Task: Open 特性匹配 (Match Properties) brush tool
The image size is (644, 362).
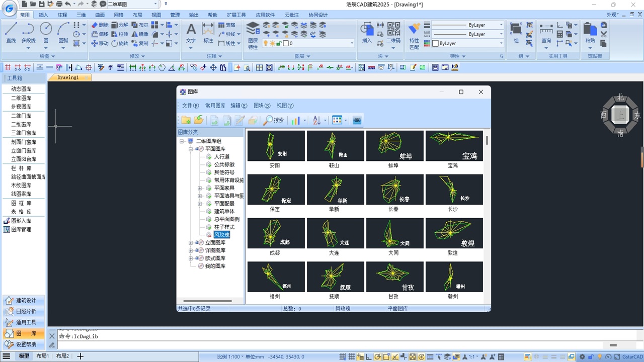Action: (x=414, y=34)
